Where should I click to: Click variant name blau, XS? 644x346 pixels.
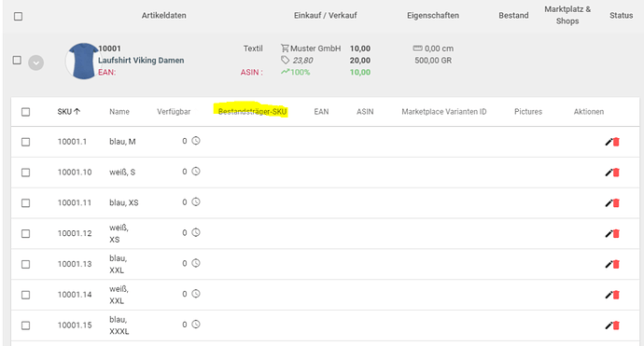click(x=123, y=202)
